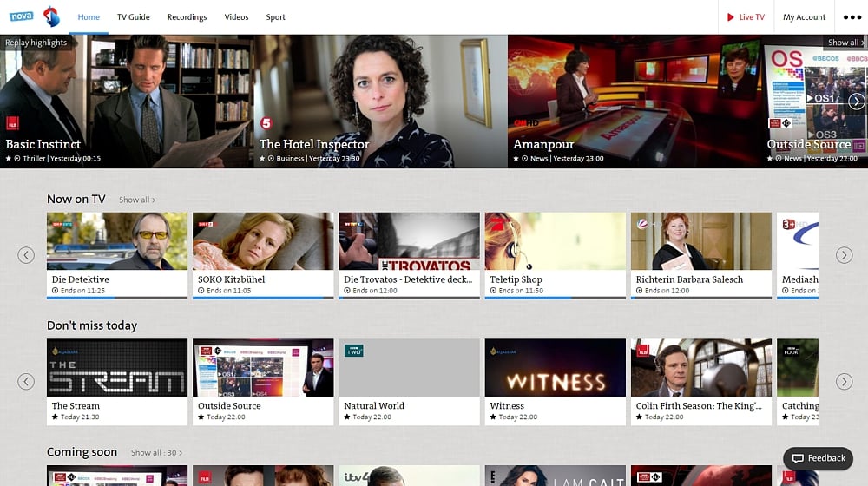The image size is (868, 486).
Task: Click the 3+ channel logo on Mediashop card
Action: (789, 224)
